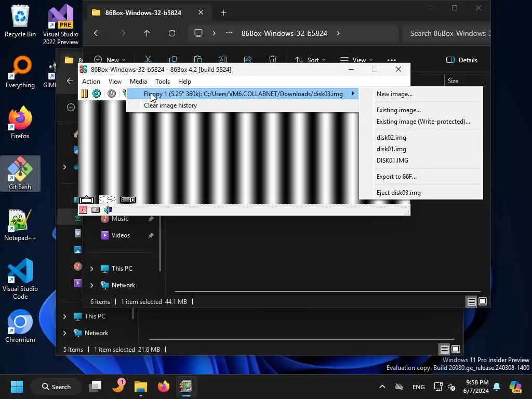Open Music in the navigation pane
The image size is (532, 399).
click(120, 219)
